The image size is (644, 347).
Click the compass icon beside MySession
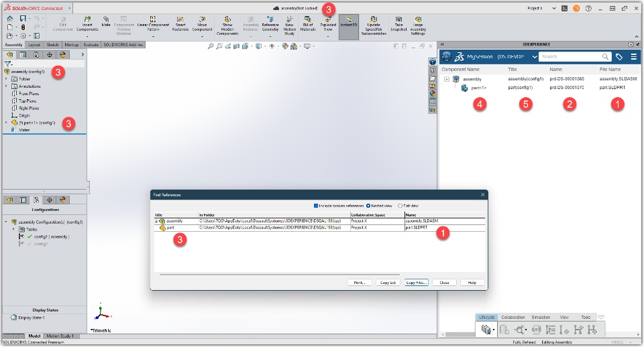pos(447,56)
